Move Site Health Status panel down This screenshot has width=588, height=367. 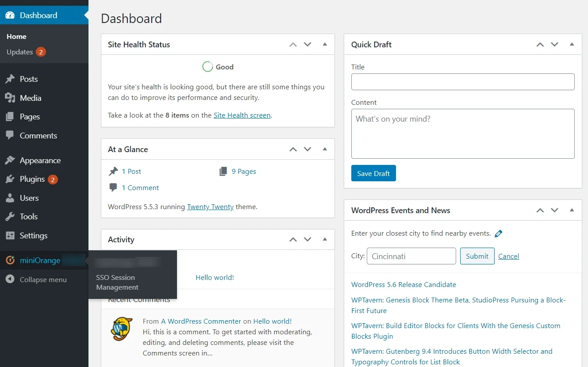pos(307,44)
